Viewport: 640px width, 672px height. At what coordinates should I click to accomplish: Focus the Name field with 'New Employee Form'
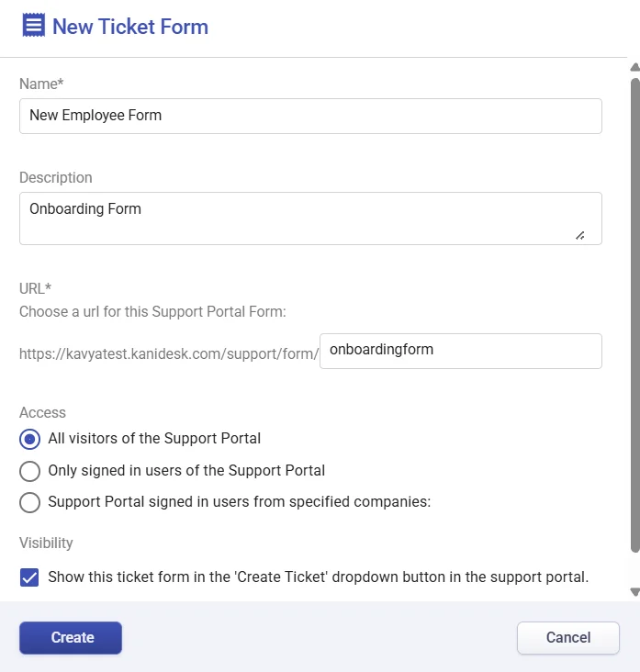click(x=310, y=117)
